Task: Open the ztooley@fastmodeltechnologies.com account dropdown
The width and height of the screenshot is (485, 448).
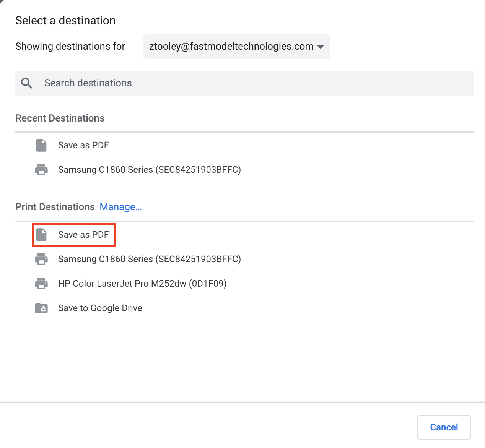Action: 236,47
